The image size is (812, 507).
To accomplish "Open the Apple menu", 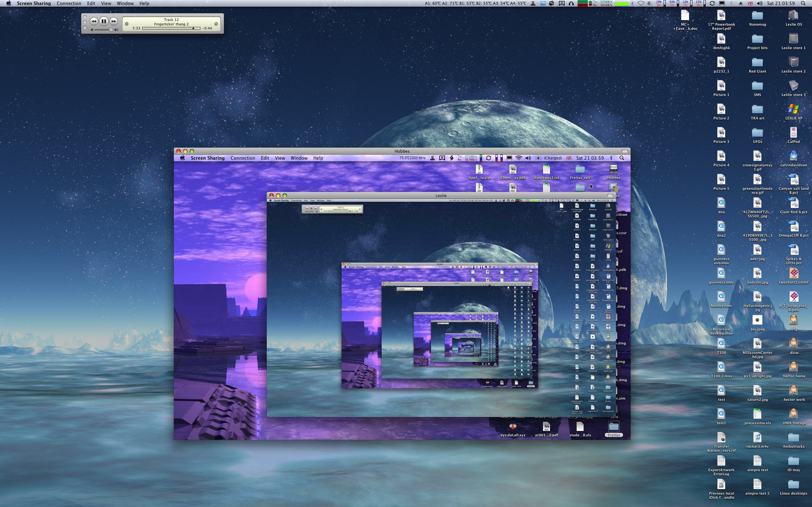I will pos(9,3).
